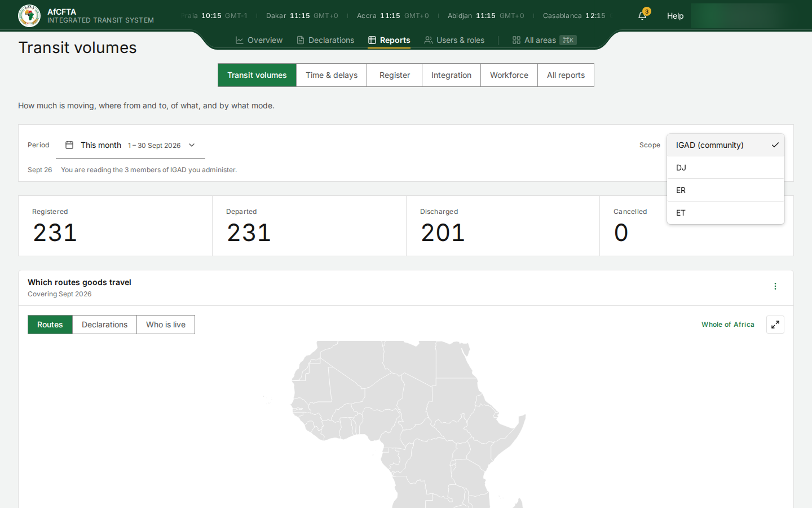Switch to the Register report tab
Viewport: 812px width, 508px height.
coord(395,75)
